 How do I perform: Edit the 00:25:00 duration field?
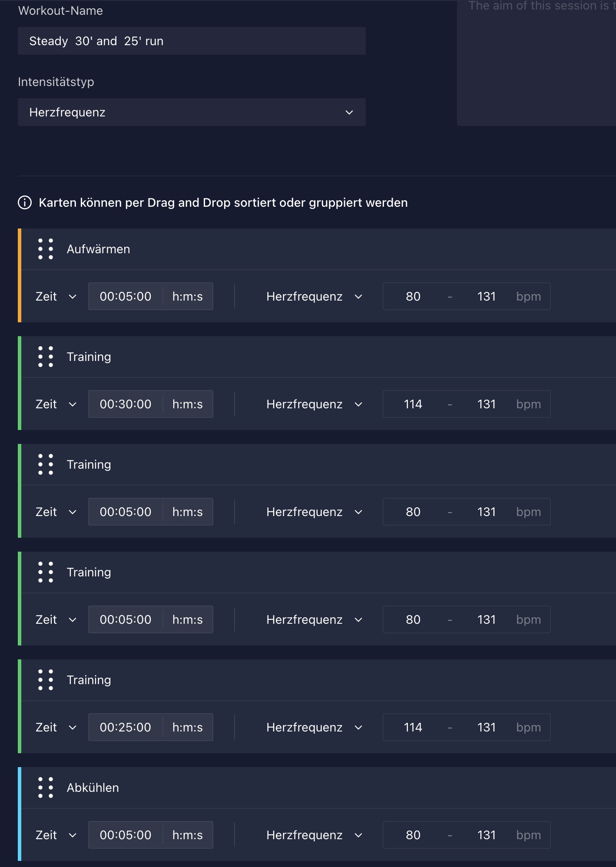126,728
